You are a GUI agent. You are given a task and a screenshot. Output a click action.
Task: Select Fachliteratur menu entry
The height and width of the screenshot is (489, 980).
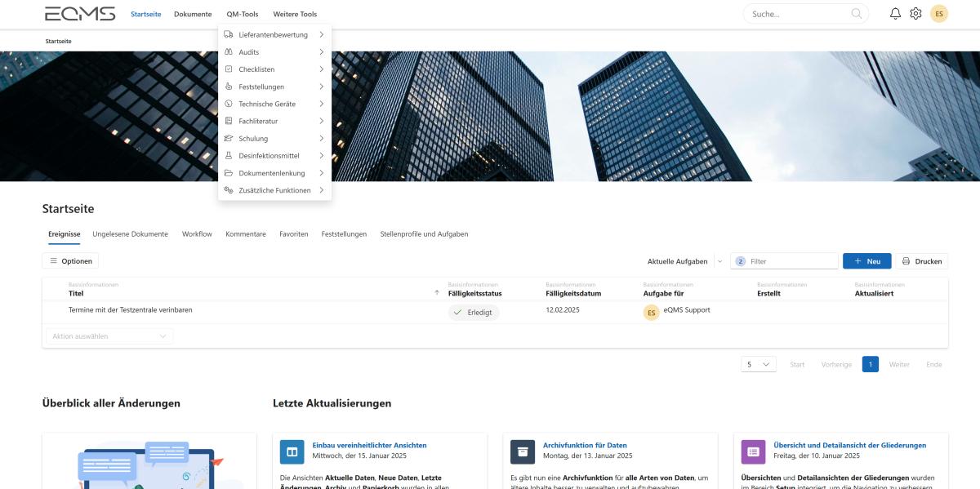pos(274,121)
